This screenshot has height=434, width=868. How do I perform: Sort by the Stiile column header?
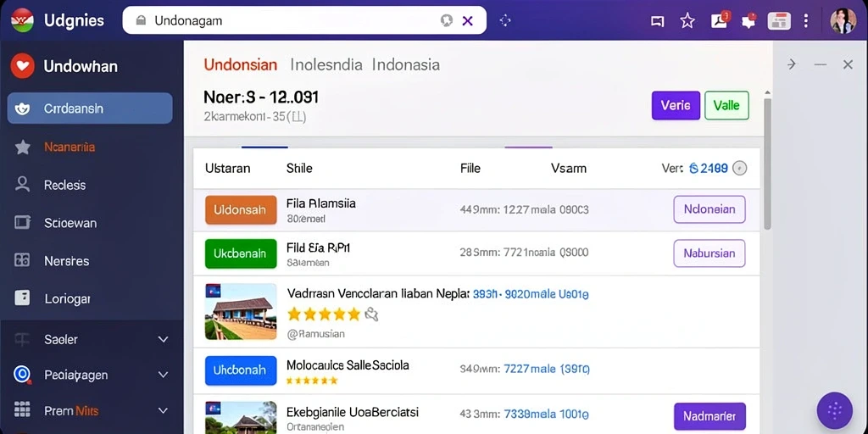click(x=299, y=169)
